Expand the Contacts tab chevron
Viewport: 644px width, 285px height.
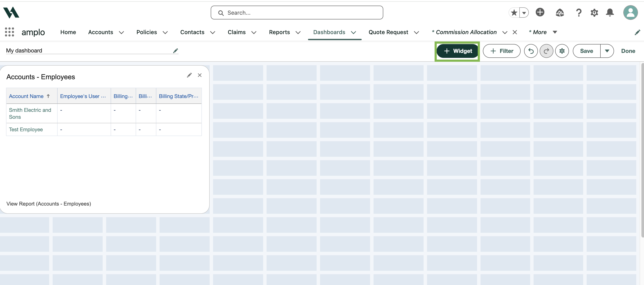tap(212, 33)
